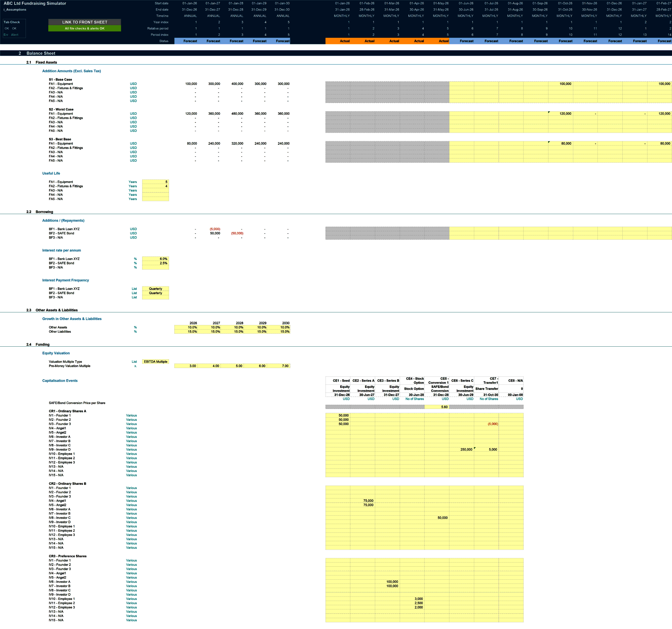Select Other Assets growth cell for 2026
The width and height of the screenshot is (672, 629).
(186, 327)
